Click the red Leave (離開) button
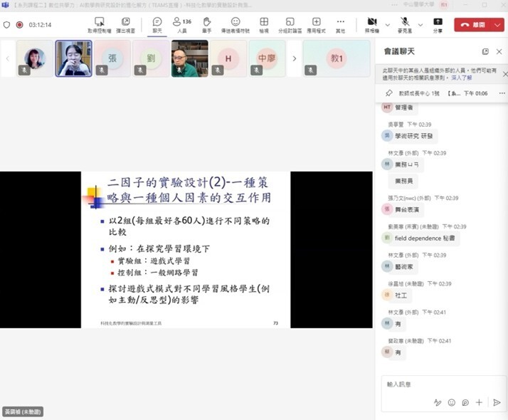The image size is (508, 420). click(x=472, y=24)
